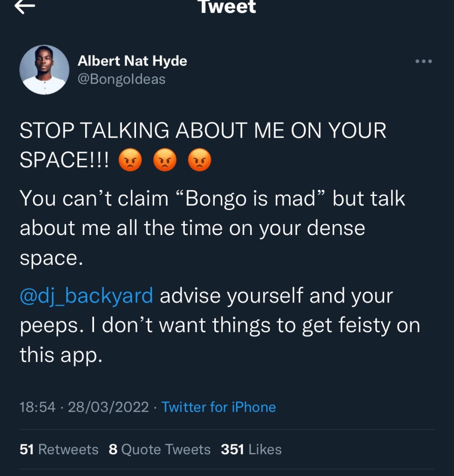Click the last angry face emoji
The width and height of the screenshot is (454, 476).
click(x=199, y=161)
